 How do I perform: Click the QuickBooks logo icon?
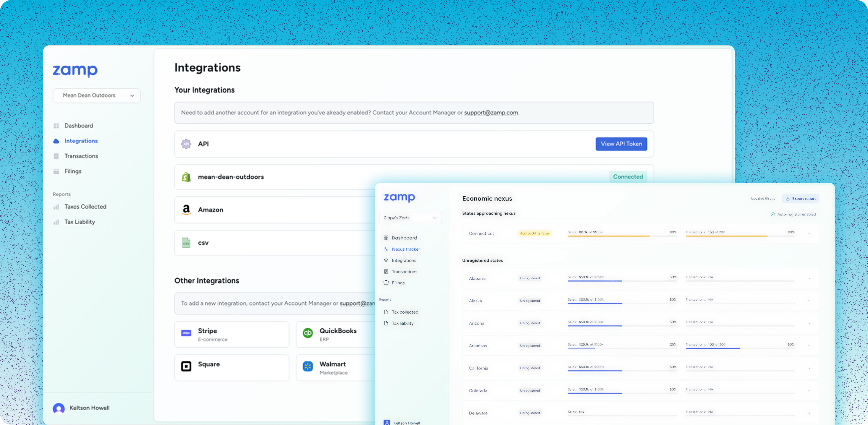click(308, 333)
